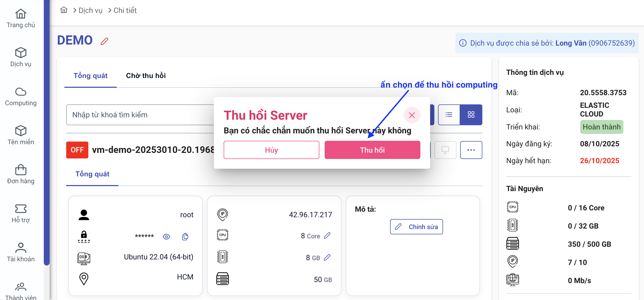Edit the 8 Core CPU value
This screenshot has width=644, height=300.
[x=327, y=235]
